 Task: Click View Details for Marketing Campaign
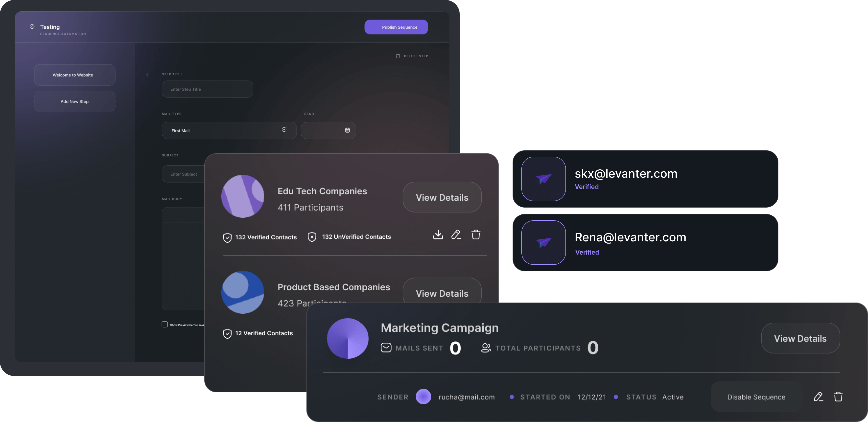[800, 338]
